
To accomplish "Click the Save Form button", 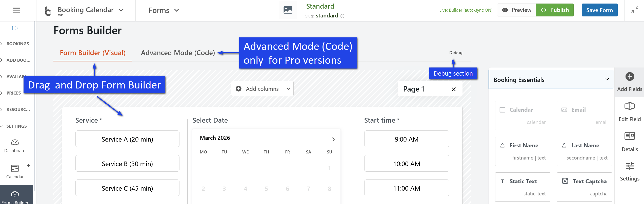I will [599, 10].
